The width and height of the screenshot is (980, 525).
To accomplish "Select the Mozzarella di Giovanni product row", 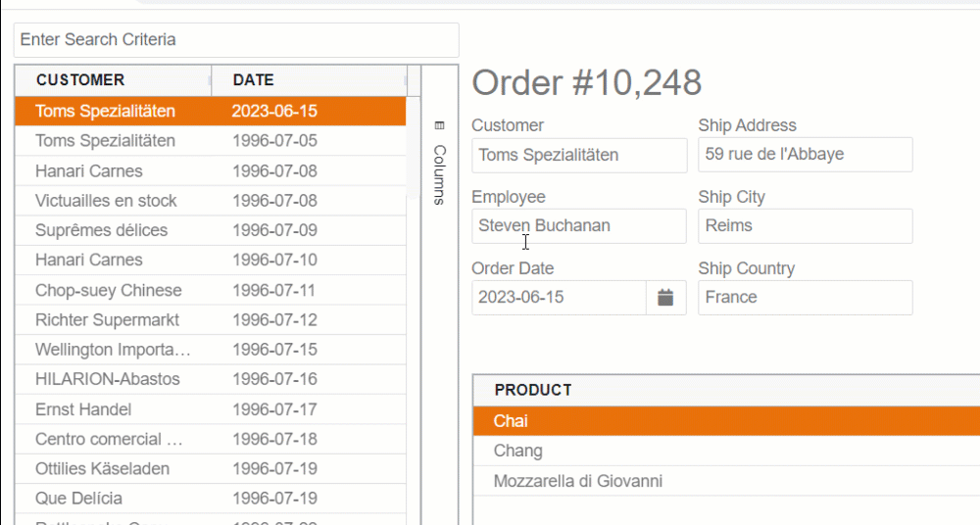I will [726, 481].
